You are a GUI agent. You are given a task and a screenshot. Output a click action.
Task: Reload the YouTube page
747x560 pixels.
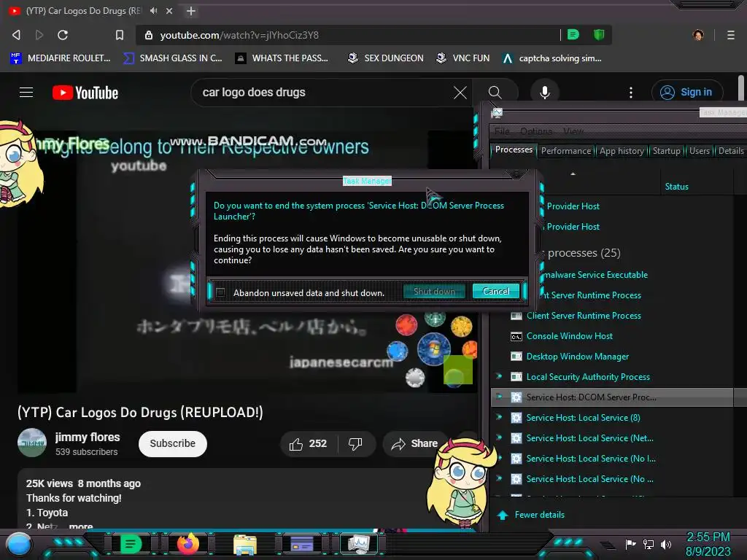click(63, 35)
